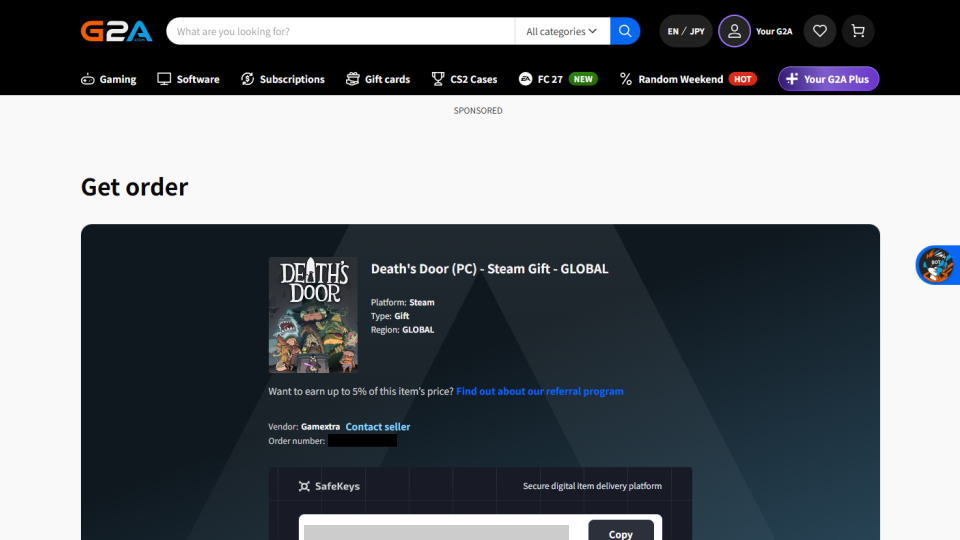Click the Death's Door product title

pos(490,269)
